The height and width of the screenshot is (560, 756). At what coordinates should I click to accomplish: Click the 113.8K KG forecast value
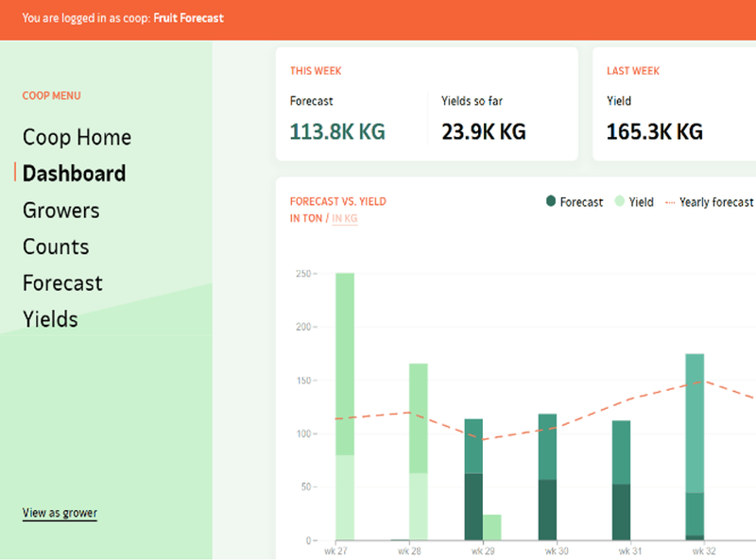click(337, 131)
